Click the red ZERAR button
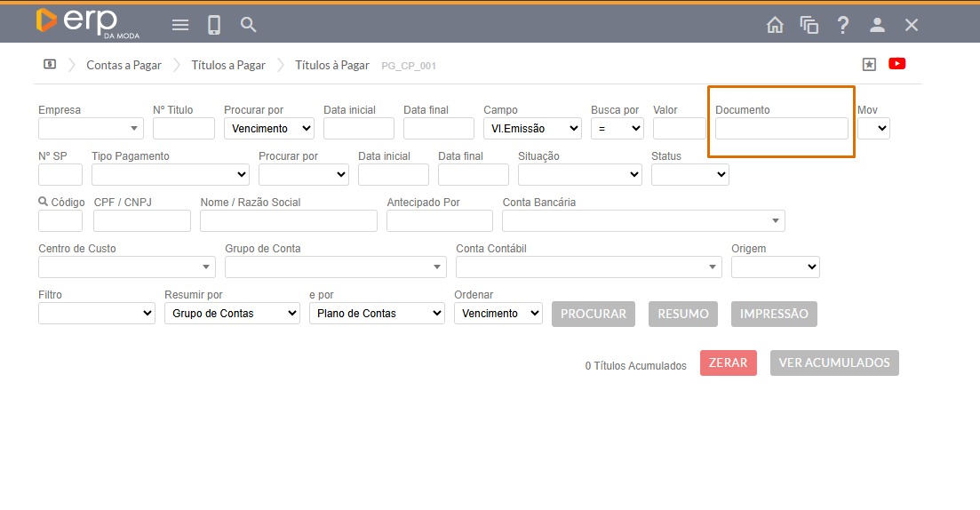 pos(728,363)
